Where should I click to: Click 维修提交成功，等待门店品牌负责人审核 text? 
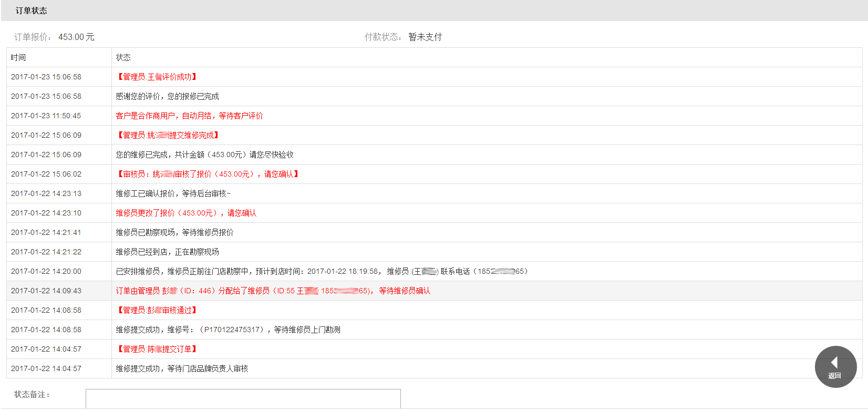(x=182, y=368)
